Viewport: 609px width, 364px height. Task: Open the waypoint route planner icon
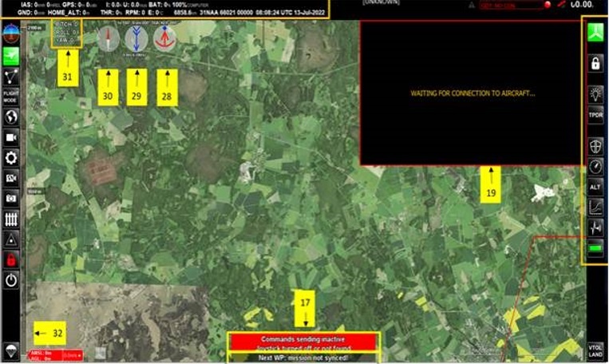(x=12, y=77)
